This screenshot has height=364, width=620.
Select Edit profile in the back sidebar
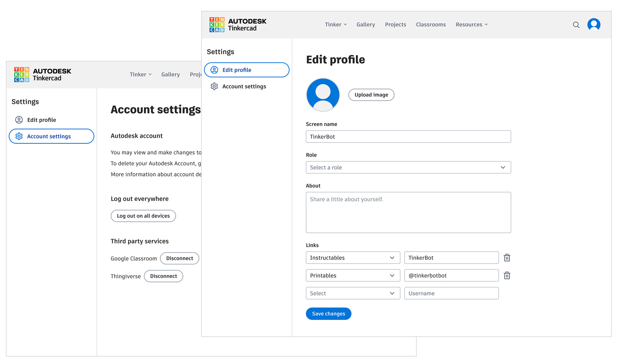(41, 120)
